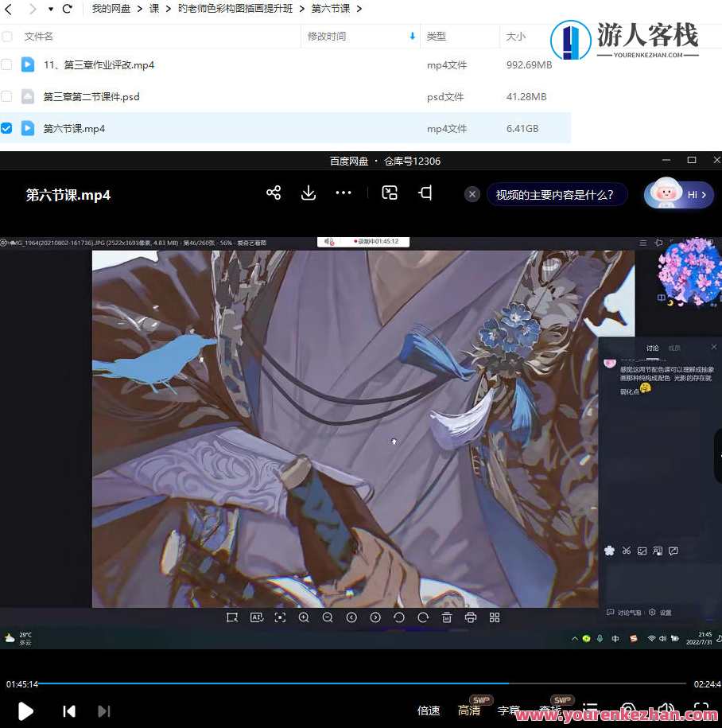The image size is (722, 728).
Task: Rotate the image counterclockwise
Action: [x=399, y=617]
